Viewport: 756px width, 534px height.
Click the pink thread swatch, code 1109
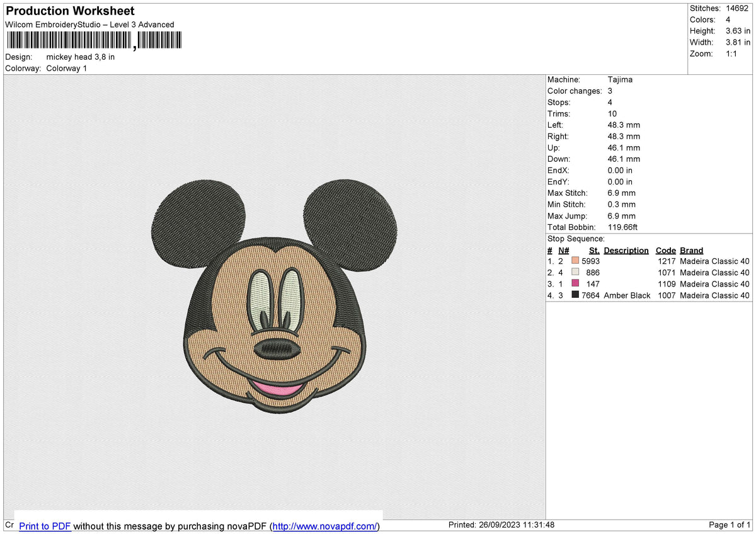[x=575, y=283]
